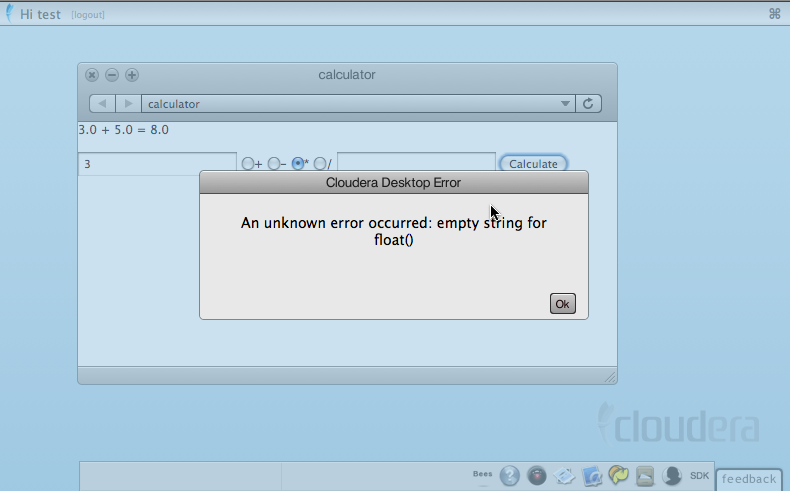This screenshot has width=790, height=491.
Task: Click the logout link
Action: (88, 15)
